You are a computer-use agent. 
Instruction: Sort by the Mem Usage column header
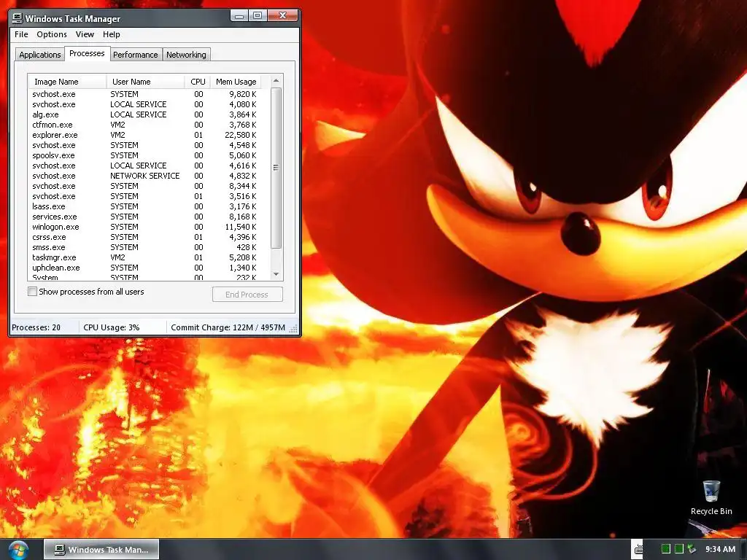coord(236,82)
